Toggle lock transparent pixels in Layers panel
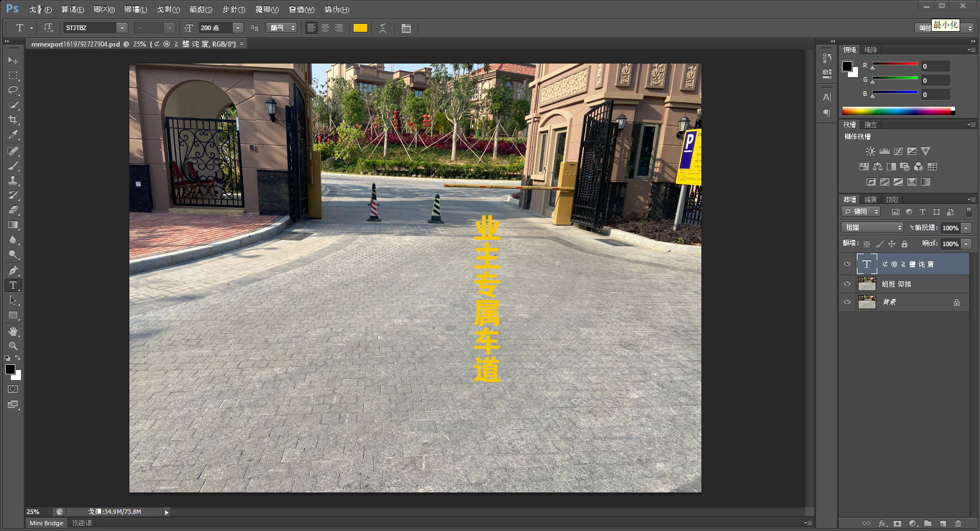The height and width of the screenshot is (531, 980). coord(867,244)
